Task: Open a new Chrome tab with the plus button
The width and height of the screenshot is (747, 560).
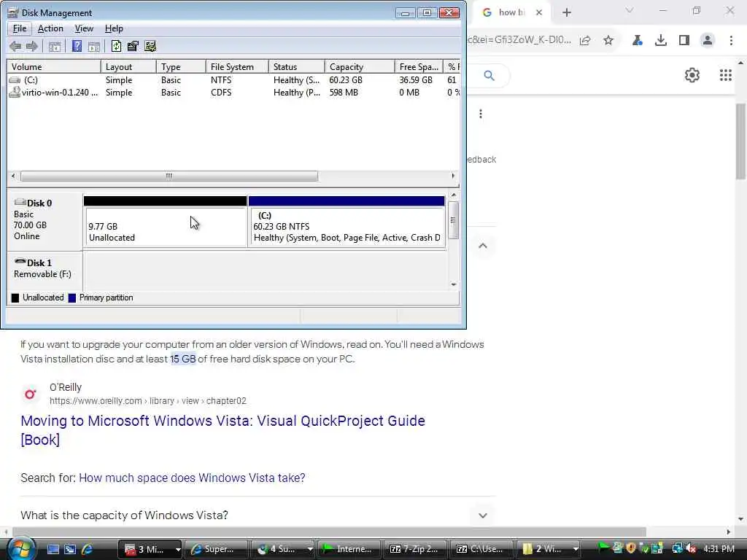Action: (566, 12)
